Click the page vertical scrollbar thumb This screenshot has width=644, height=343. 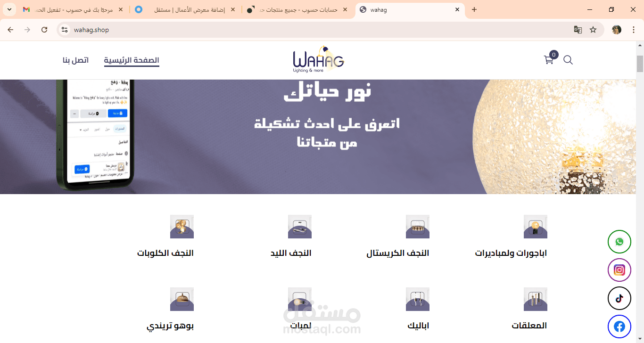pos(640,64)
